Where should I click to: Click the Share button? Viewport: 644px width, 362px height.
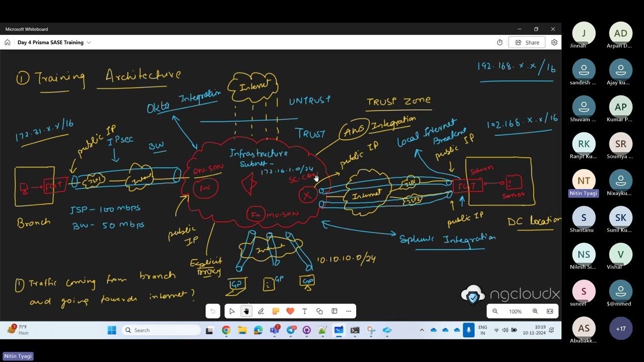tap(527, 42)
